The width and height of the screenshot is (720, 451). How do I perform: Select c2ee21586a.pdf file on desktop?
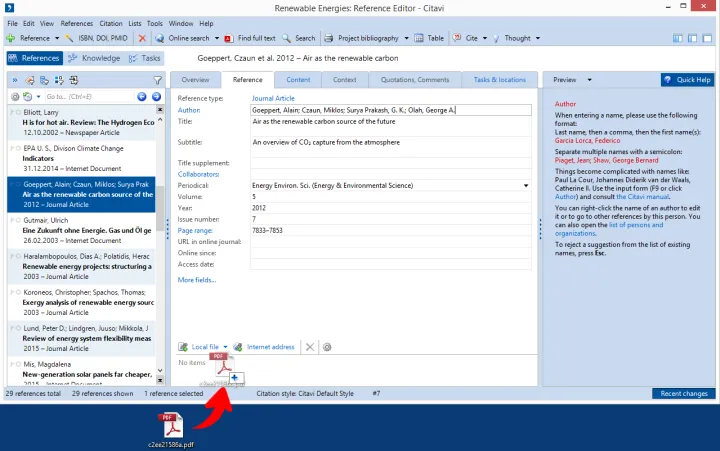[172, 430]
